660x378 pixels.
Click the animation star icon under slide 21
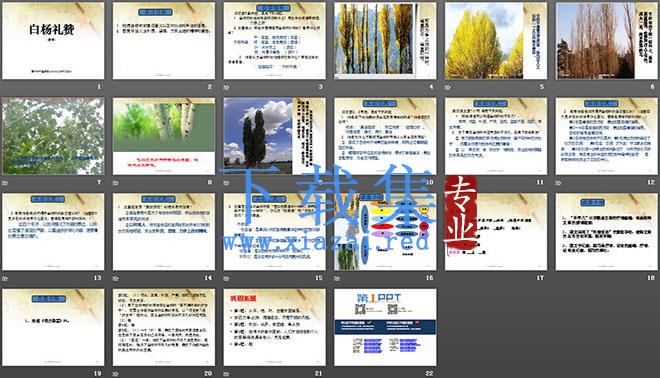(227, 373)
